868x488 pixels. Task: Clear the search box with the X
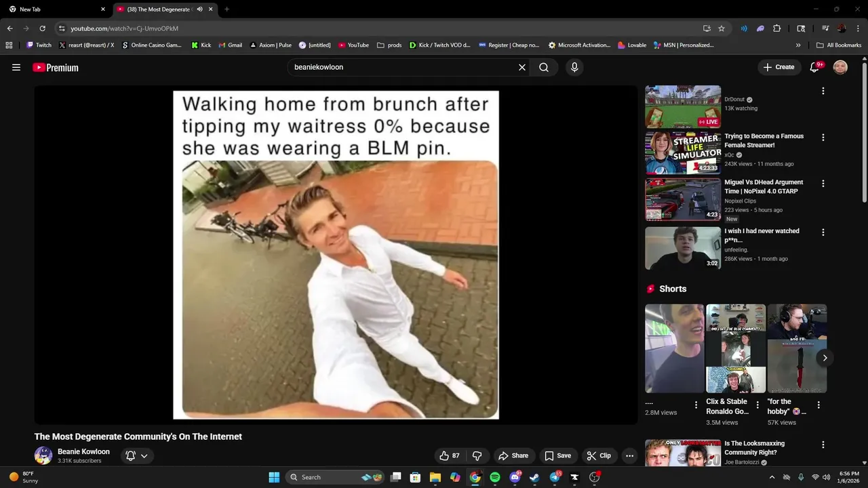(522, 67)
